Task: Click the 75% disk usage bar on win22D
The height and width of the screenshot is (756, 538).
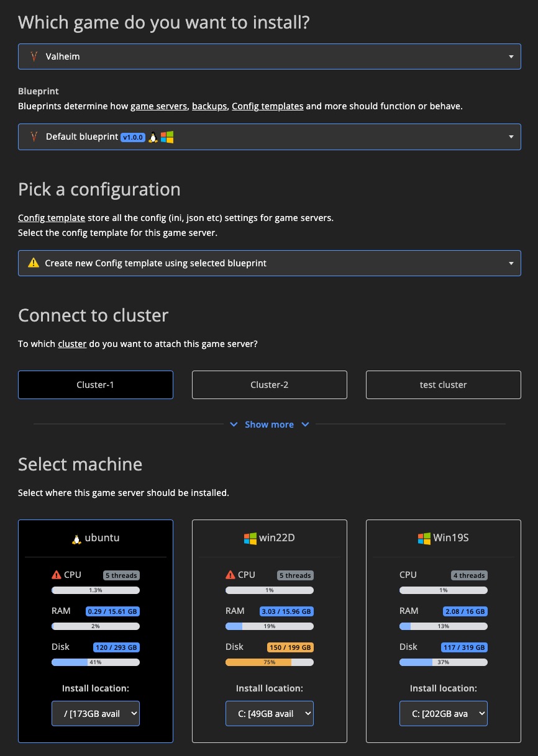Action: (269, 662)
